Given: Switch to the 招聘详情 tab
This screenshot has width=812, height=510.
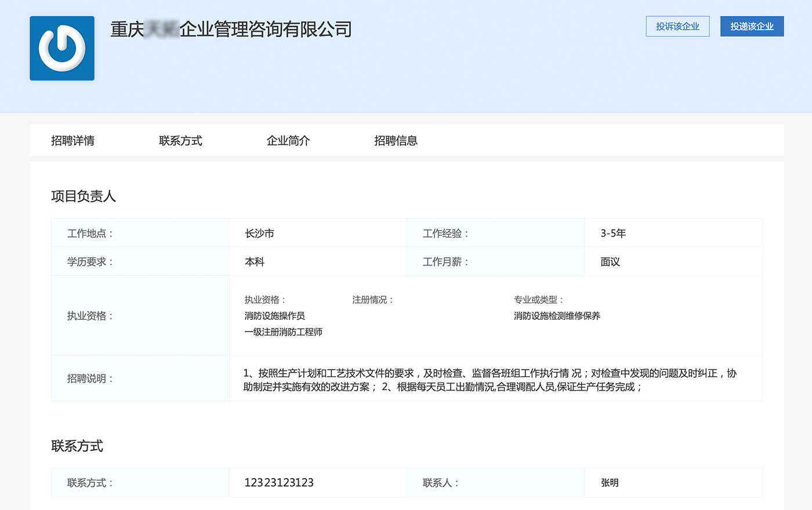Looking at the screenshot, I should pos(72,141).
